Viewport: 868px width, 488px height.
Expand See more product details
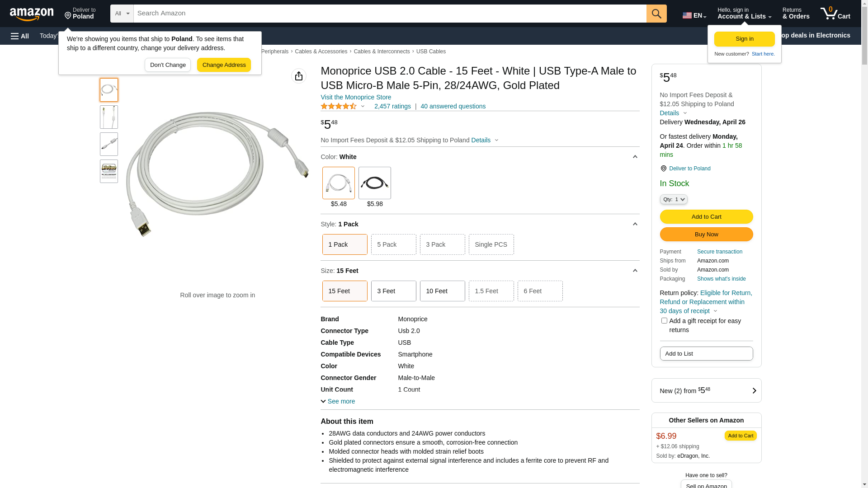click(338, 401)
